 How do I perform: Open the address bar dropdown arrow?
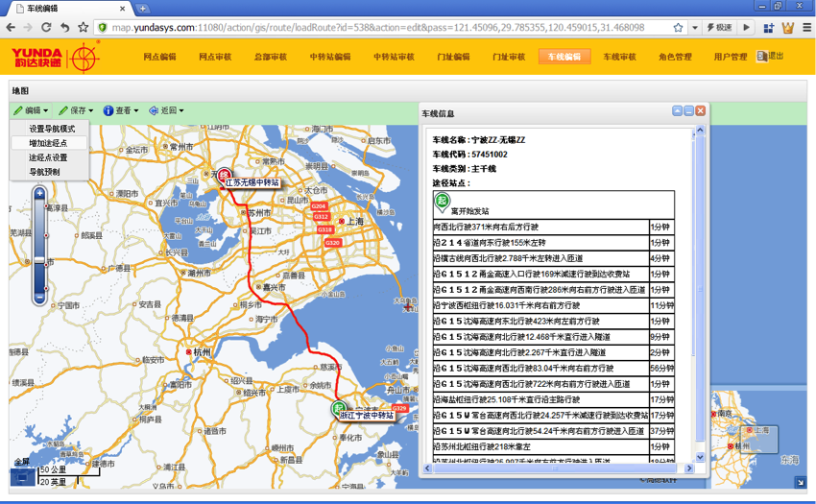pos(695,28)
